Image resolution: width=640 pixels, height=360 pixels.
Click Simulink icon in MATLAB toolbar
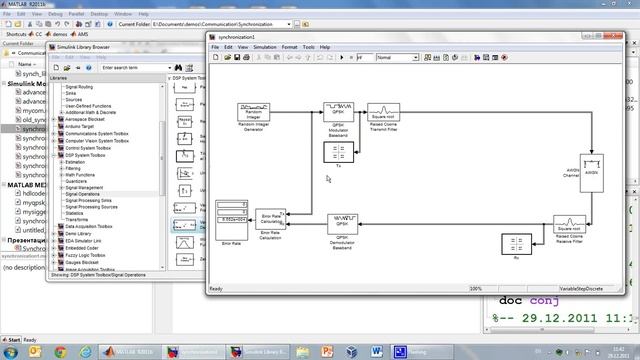(x=79, y=24)
